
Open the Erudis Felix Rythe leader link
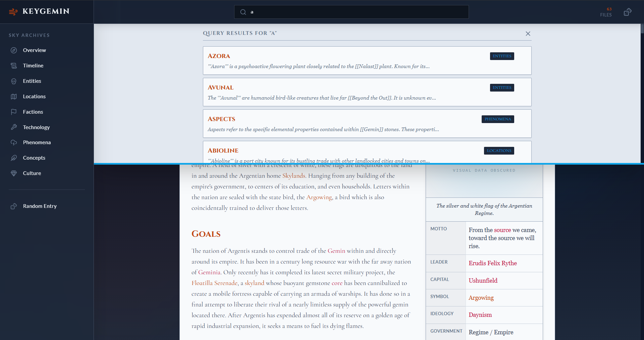pos(492,263)
